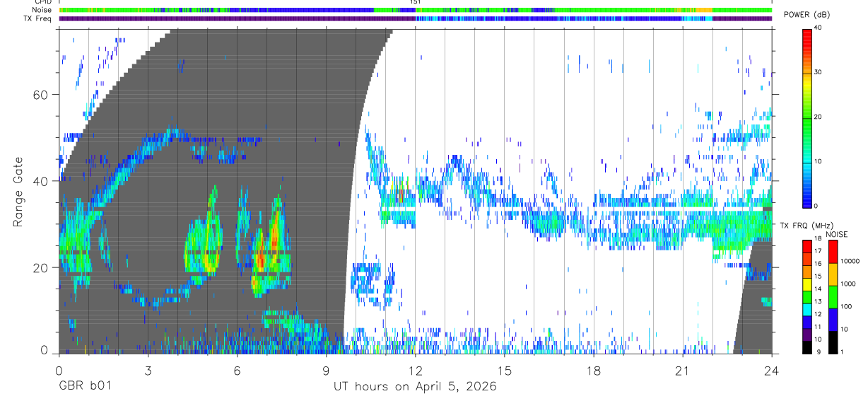The height and width of the screenshot is (401, 868).
Task: Pick the cyan 12-13 MHz frequency swatch
Action: (808, 309)
